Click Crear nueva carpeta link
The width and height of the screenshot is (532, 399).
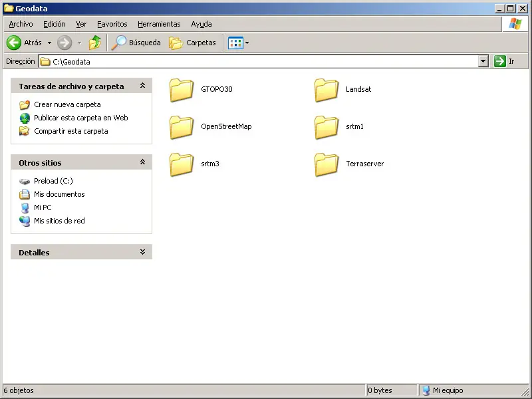(67, 104)
